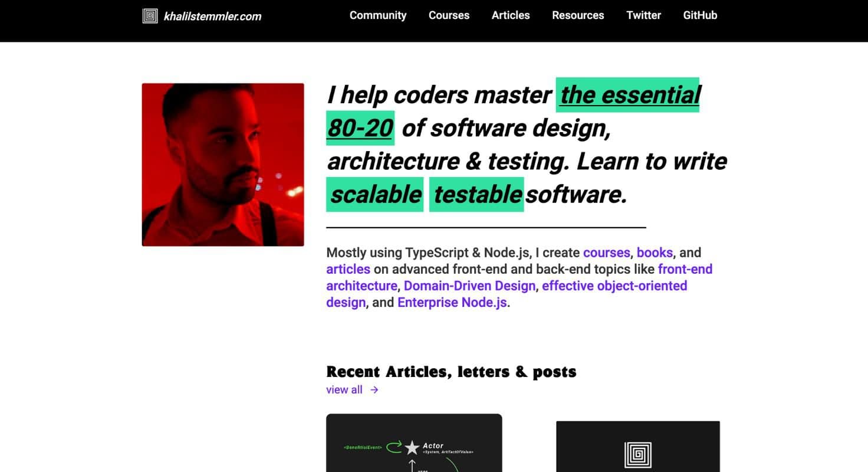Screen dimensions: 868x472
Task: Click the maze logo on the dark article card
Action: (637, 454)
